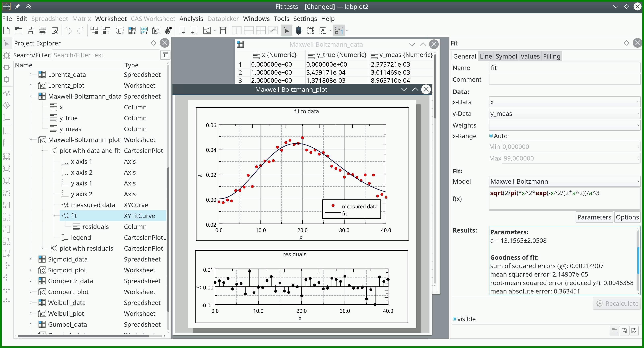Activate the select arrow mouse mode

click(287, 31)
